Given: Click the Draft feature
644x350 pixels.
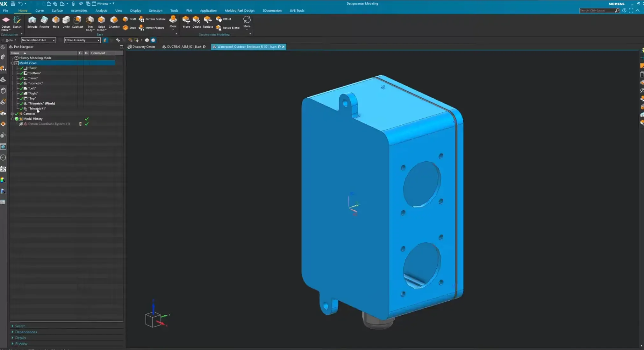Looking at the screenshot, I should (130, 19).
